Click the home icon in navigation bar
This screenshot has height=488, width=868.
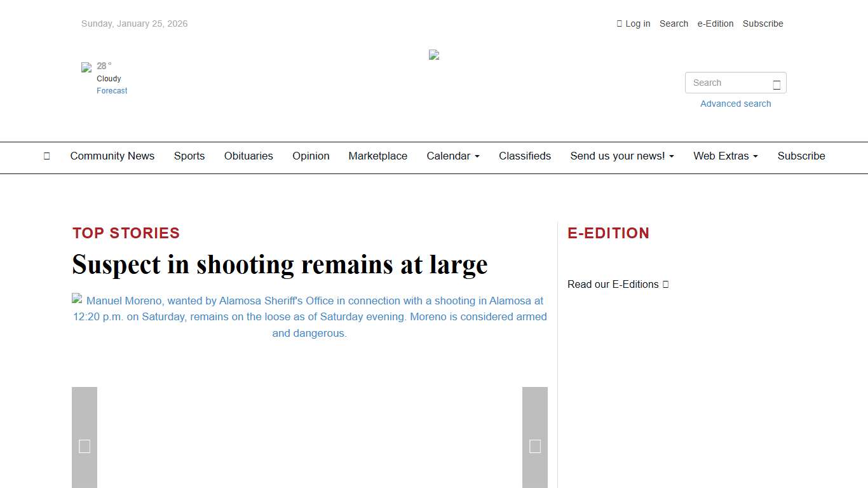46,156
